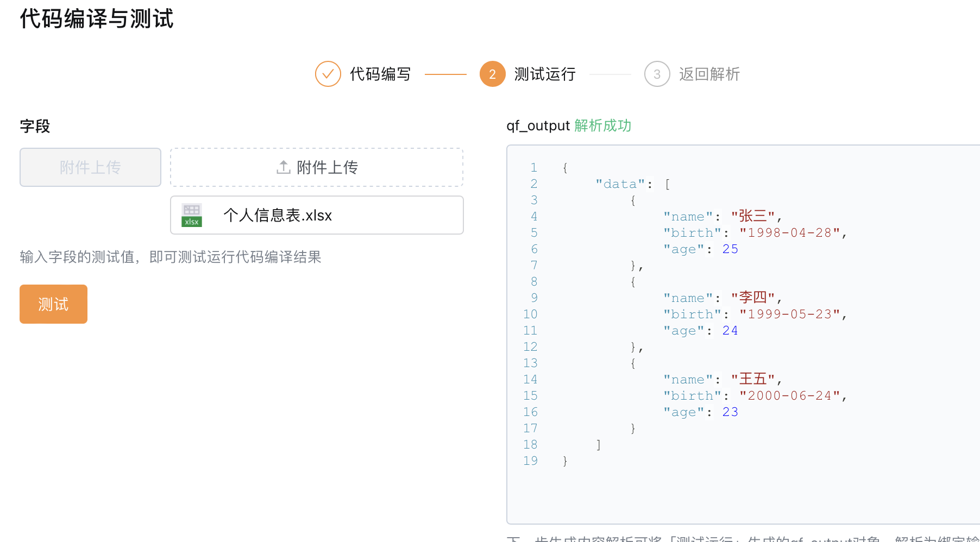Click the 解析成功 status text
Viewport: 980px width, 542px height.
(x=602, y=125)
